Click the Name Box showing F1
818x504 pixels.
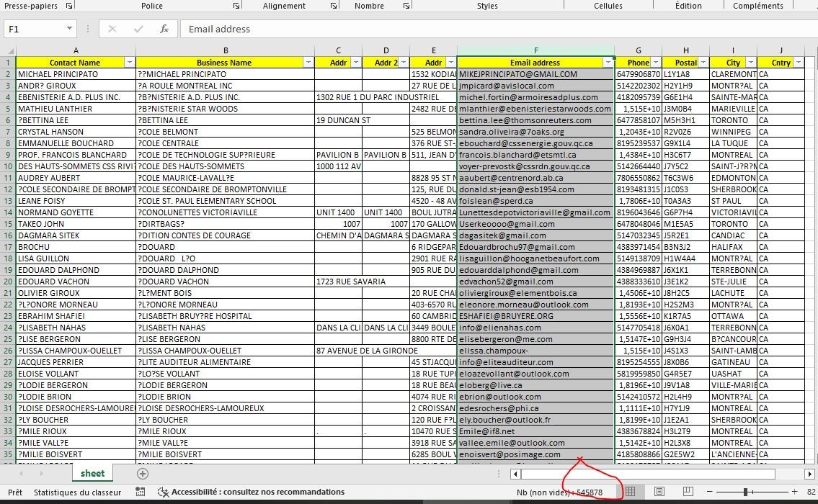pyautogui.click(x=35, y=30)
